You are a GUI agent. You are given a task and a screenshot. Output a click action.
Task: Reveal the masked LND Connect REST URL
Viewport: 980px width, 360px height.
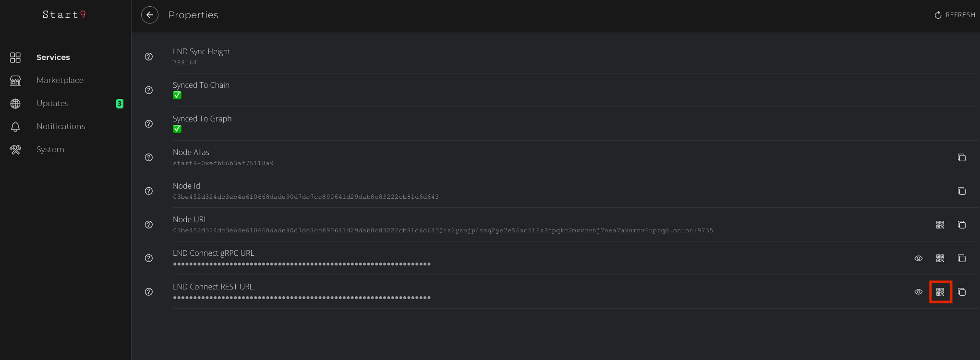[x=919, y=292]
